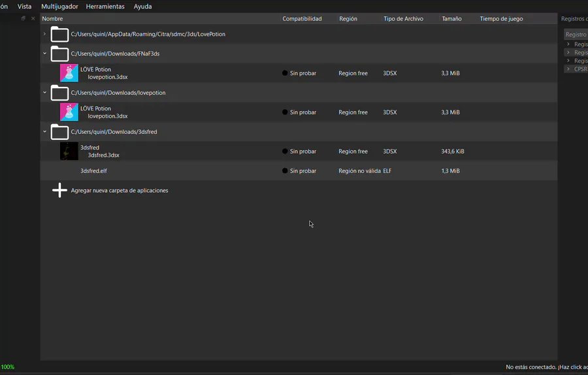Click the LÖVE Potion icon under the FNaF3ds folder
Screen dimensions: 588x375
69,73
